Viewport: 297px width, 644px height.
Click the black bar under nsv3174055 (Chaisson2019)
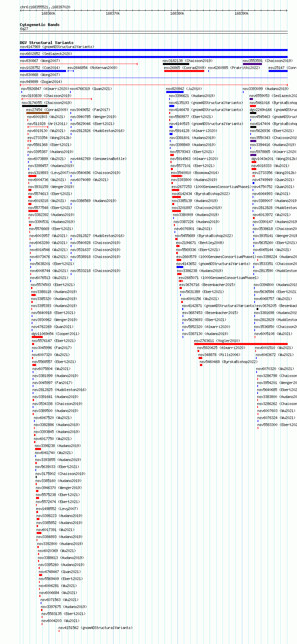coord(35,106)
